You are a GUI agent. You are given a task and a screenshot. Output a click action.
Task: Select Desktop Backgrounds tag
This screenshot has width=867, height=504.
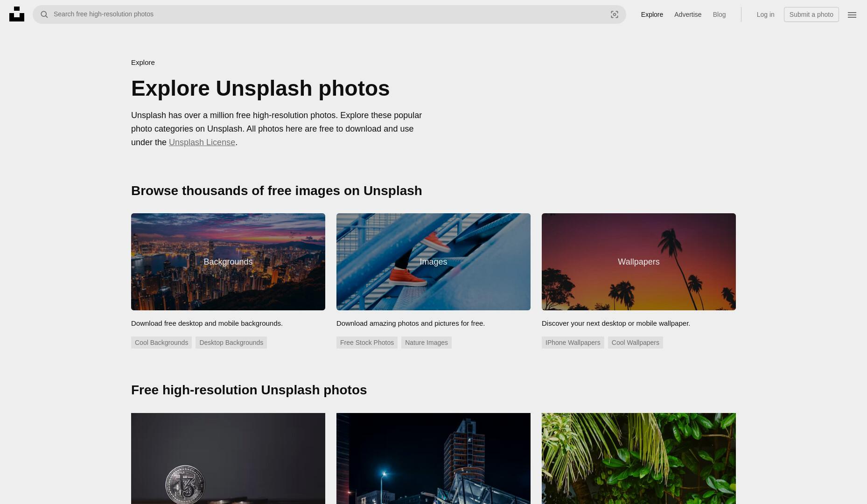[x=231, y=343]
